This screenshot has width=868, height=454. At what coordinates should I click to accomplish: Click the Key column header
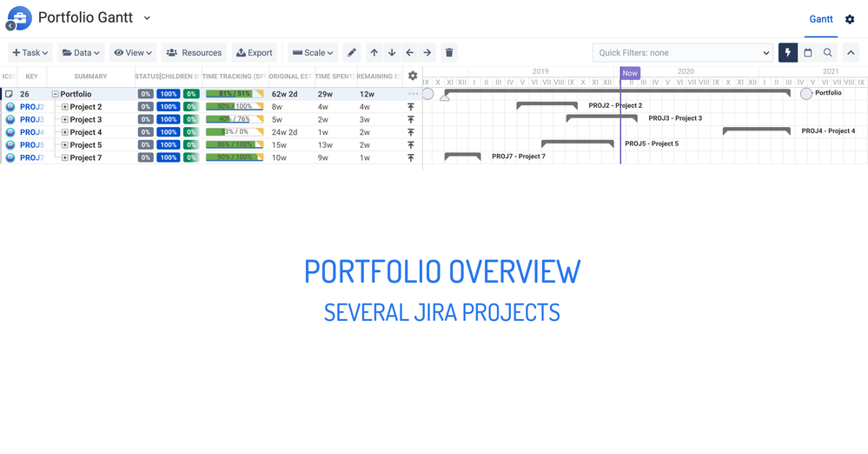pos(31,77)
